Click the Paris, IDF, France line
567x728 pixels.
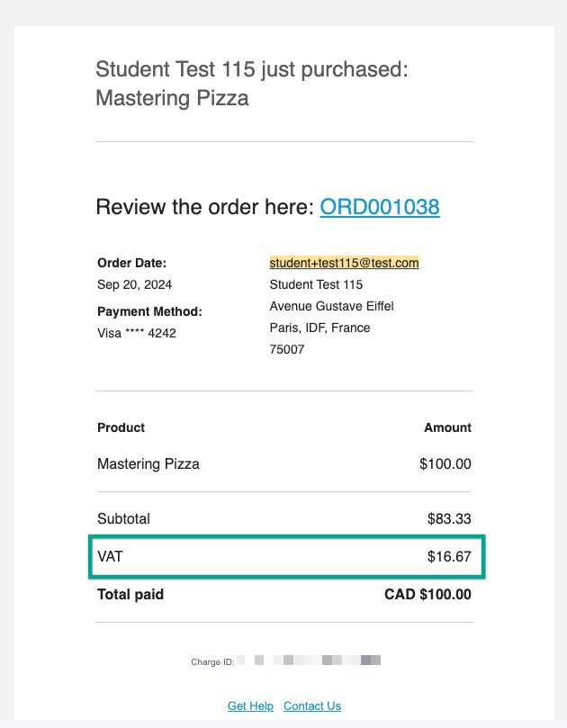320,328
